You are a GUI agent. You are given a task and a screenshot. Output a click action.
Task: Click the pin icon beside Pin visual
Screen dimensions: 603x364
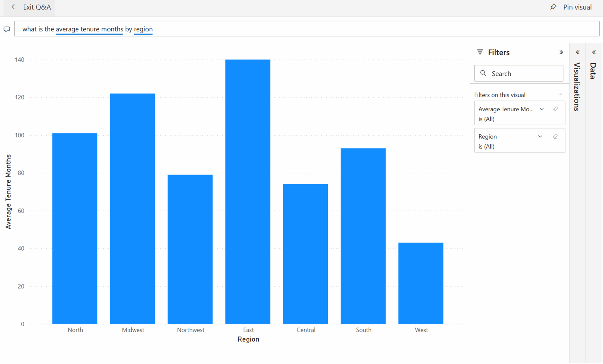click(553, 7)
